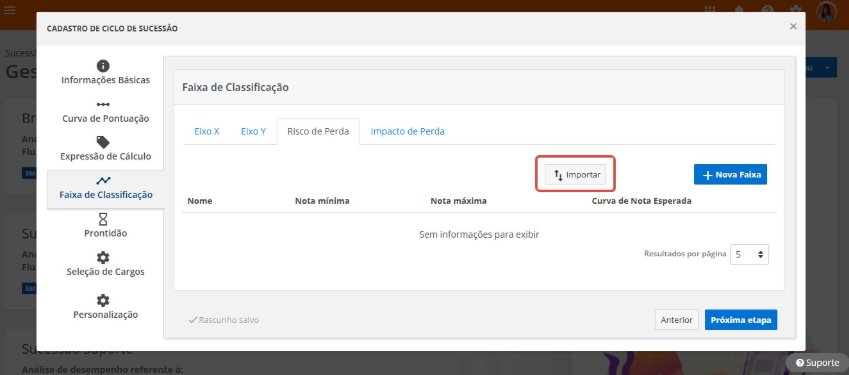Screen dimensions: 849x375
Task: Open Expressão de Cálculo tag icon
Action: 103,142
